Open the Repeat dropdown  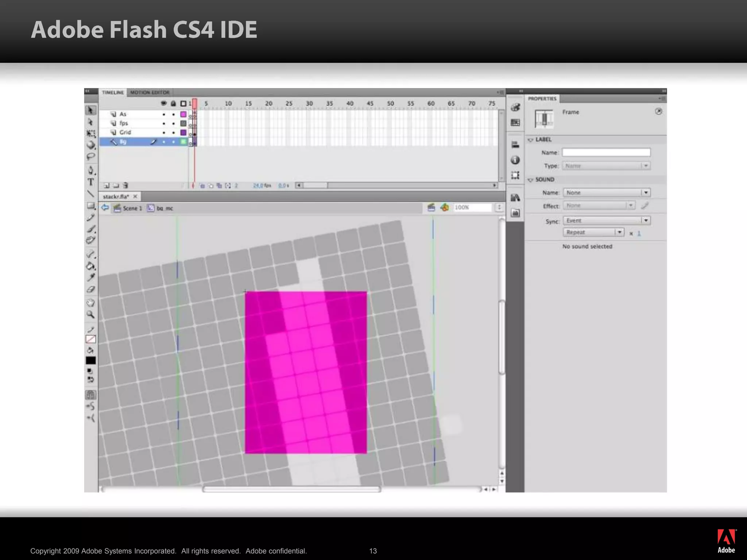[593, 232]
